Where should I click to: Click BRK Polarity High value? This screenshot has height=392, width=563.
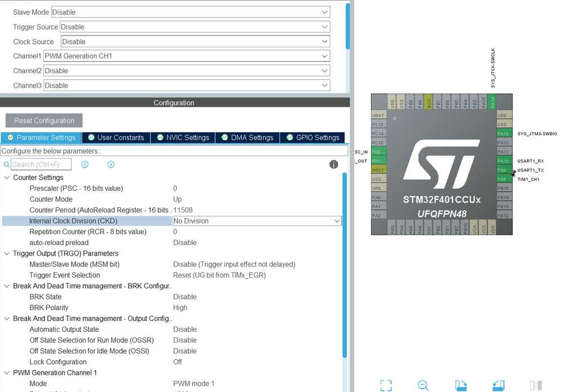pos(180,308)
